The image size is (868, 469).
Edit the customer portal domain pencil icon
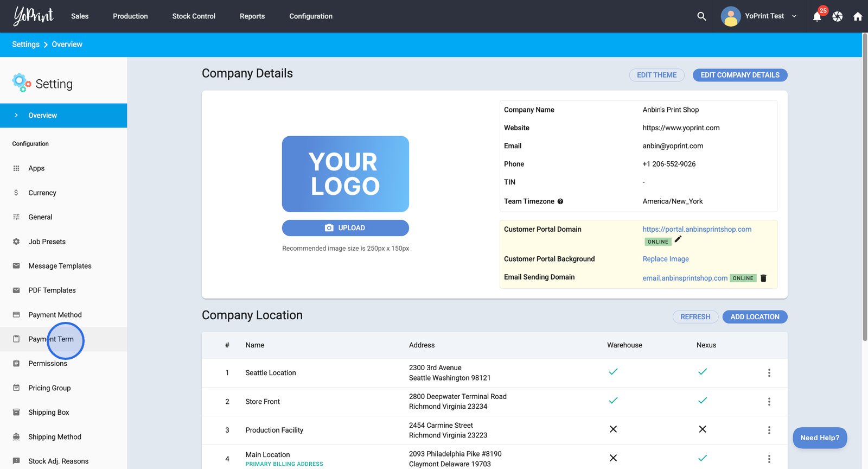[x=678, y=239]
